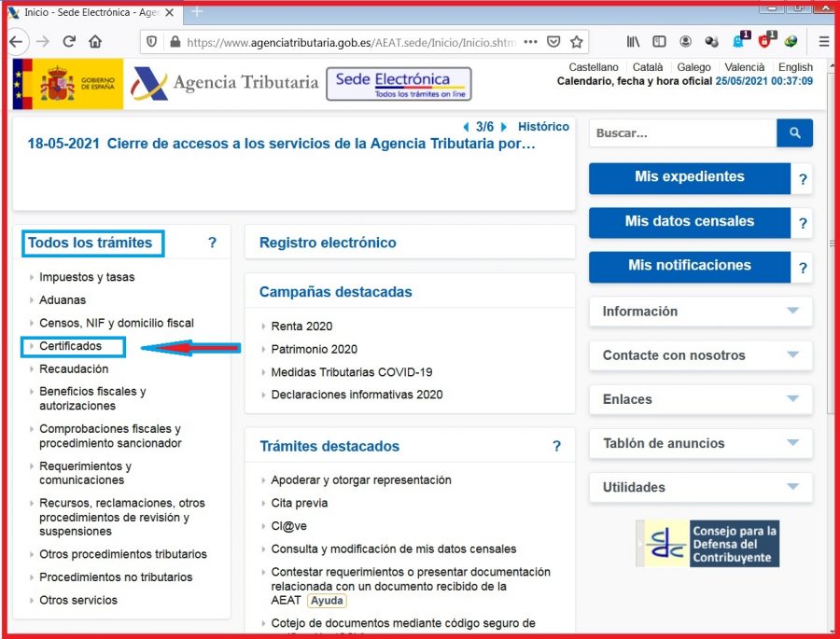840x639 pixels.
Task: Open Certificados in the trámites list
Action: pos(70,346)
